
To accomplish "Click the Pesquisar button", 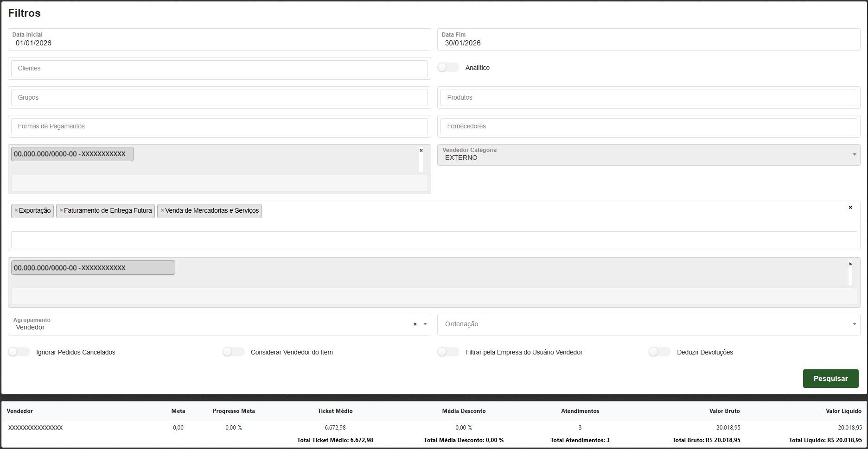I will click(830, 379).
